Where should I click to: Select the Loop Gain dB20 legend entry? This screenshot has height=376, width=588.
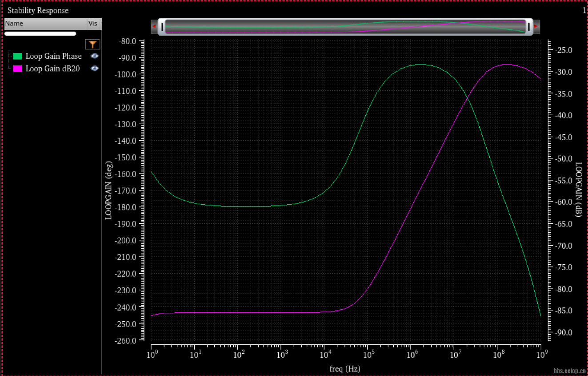52,69
